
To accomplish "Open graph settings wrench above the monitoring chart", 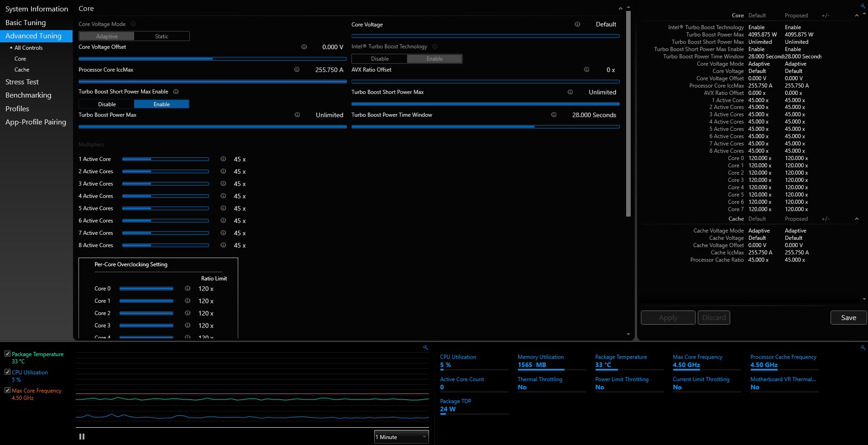I will tap(425, 347).
